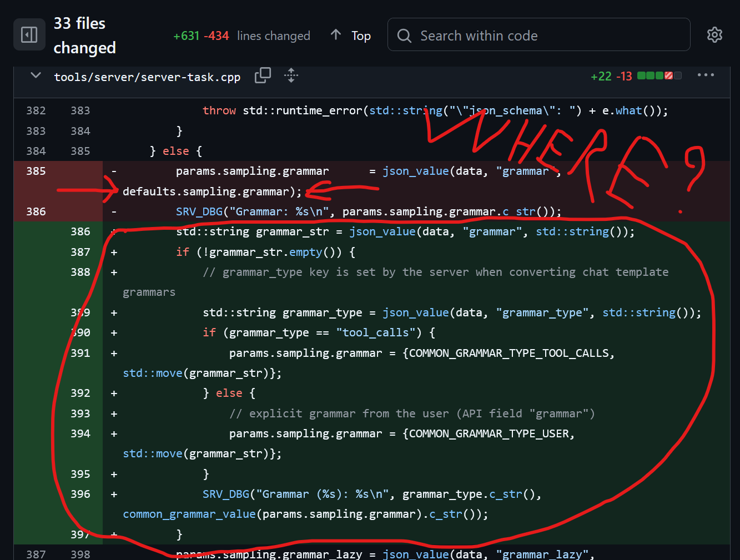
Task: Select added line number 391
Action: point(80,353)
